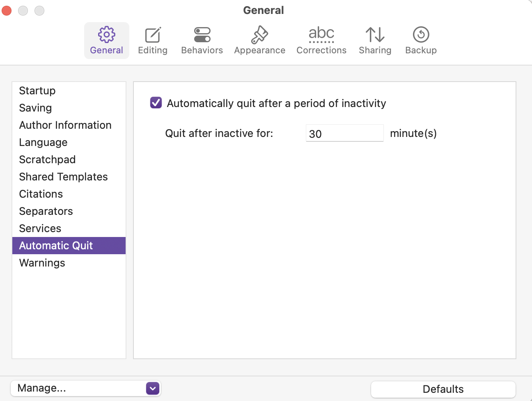
Task: Focus the quit-after minutes input field
Action: tap(345, 133)
